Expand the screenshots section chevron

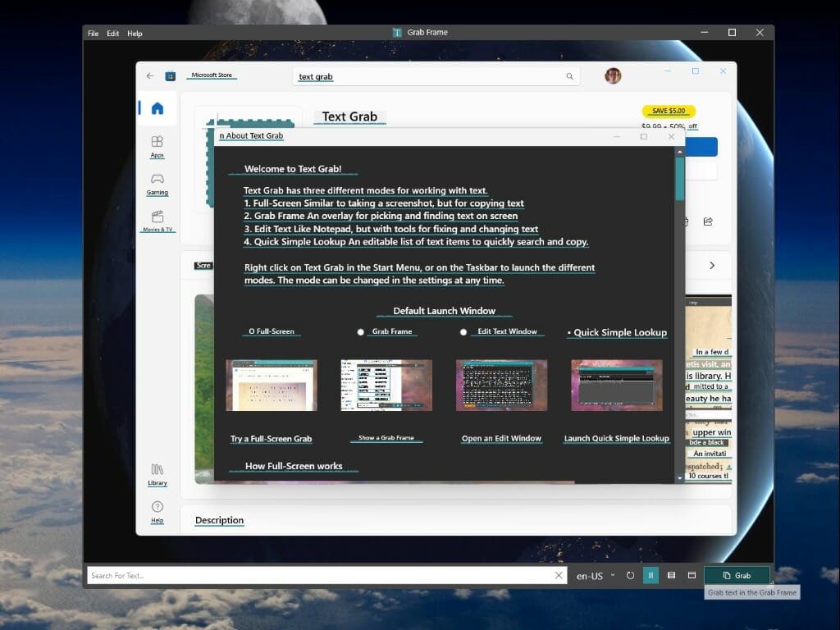click(x=712, y=265)
